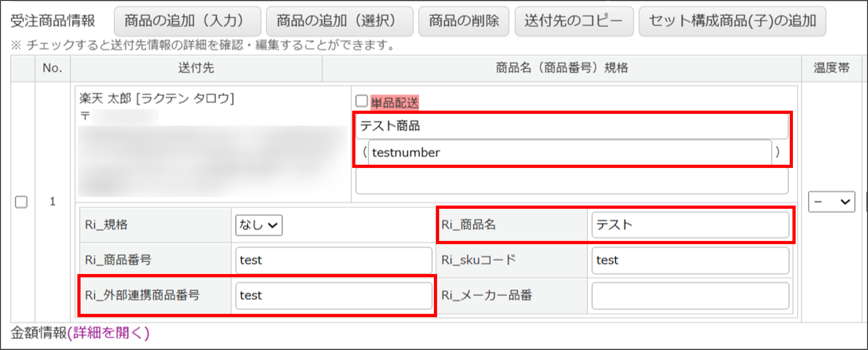This screenshot has width=868, height=350.
Task: Focus the Ri_商品名 field containing テスト
Action: (x=690, y=225)
